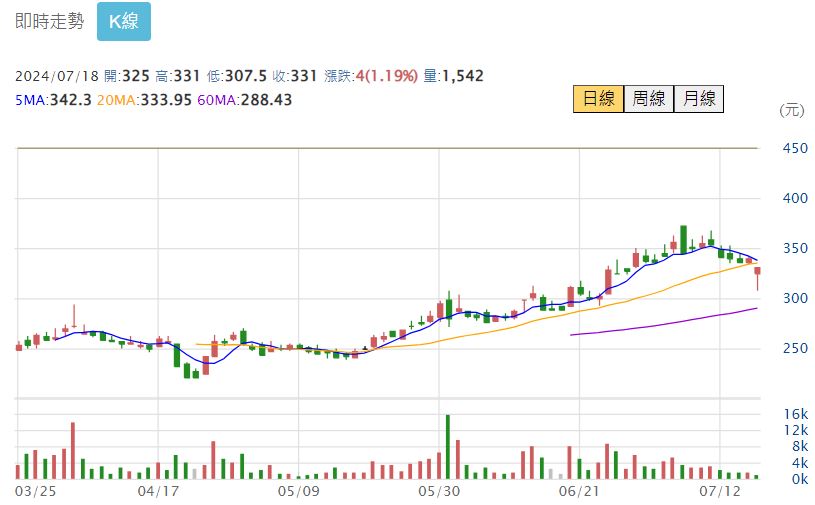Screen dimensions: 815x505
Task: Select the 04/17 date marker
Action: click(x=157, y=492)
